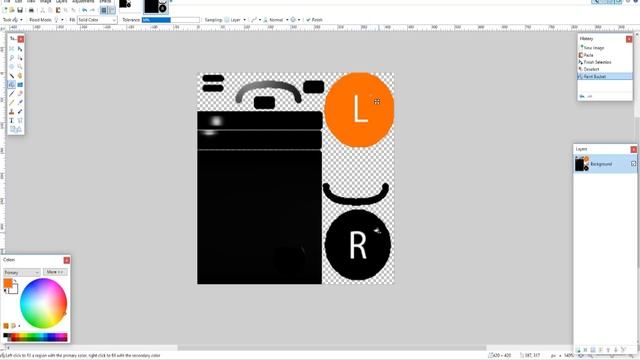640x360 pixels.
Task: Open the Adjustments menu
Action: pyautogui.click(x=83, y=2)
